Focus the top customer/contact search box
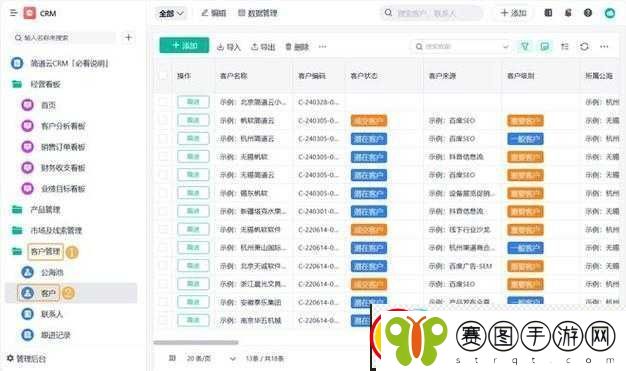The height and width of the screenshot is (371, 626). point(431,13)
